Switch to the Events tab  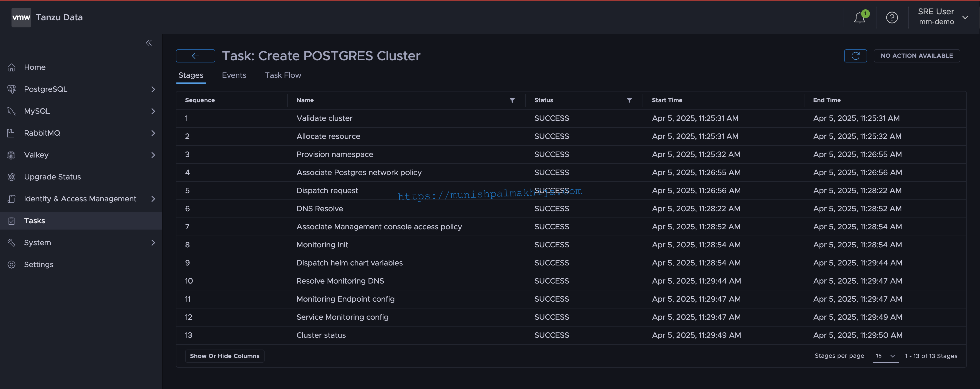click(234, 75)
